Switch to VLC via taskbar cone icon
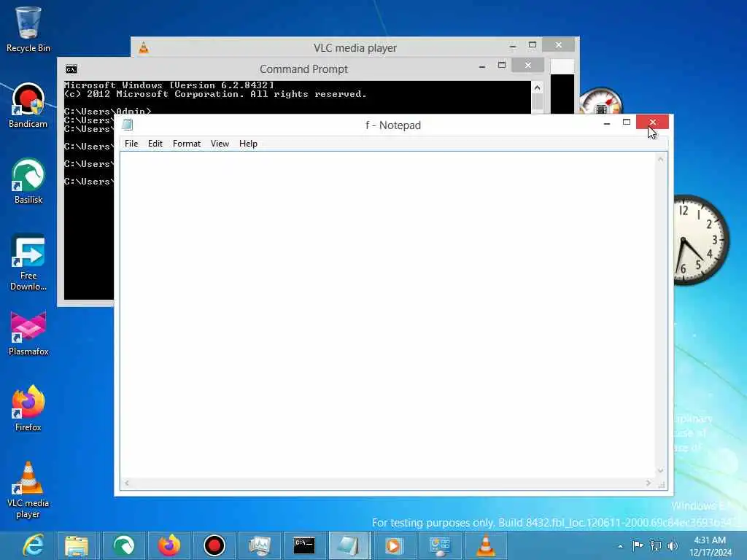 point(485,545)
